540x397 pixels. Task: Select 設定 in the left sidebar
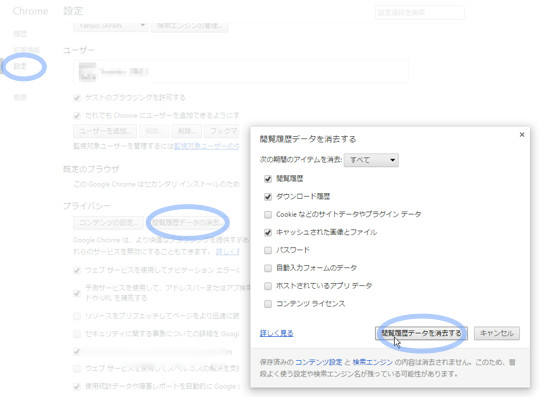pyautogui.click(x=20, y=66)
